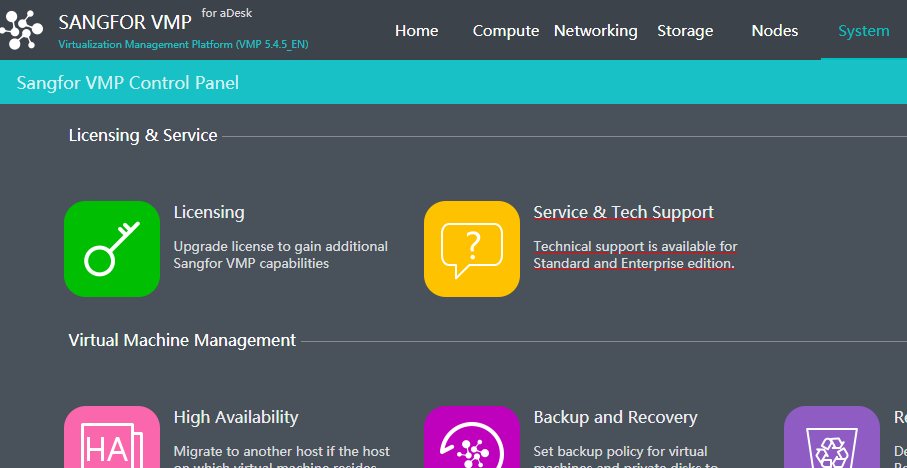Click the Backup and Recovery title

[615, 417]
